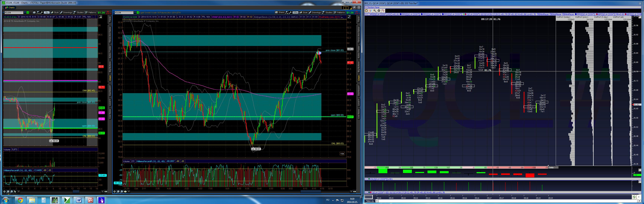Select the pointer cursor tool below left chart
The image size is (644, 204).
pyautogui.click(x=15, y=192)
